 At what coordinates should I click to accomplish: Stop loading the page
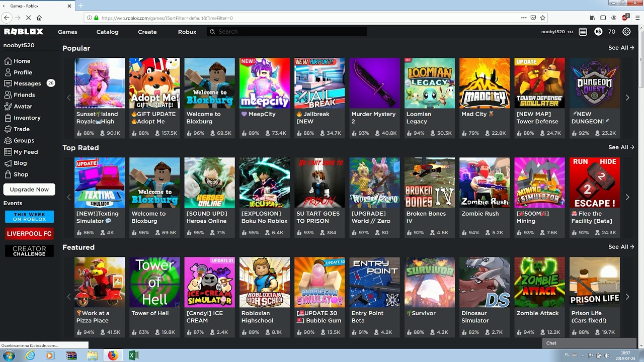point(28,18)
